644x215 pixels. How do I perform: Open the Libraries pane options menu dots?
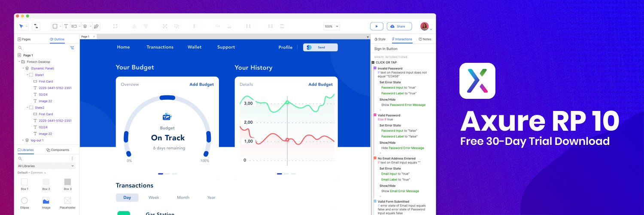72,158
